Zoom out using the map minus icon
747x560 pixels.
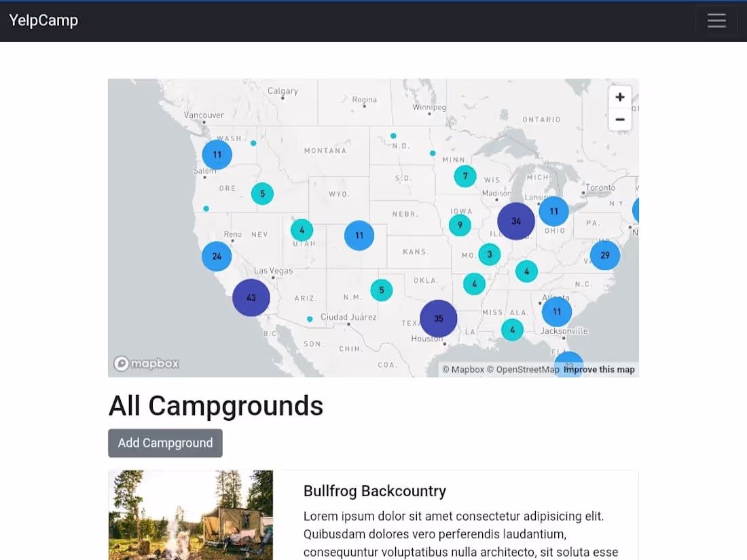pos(619,119)
